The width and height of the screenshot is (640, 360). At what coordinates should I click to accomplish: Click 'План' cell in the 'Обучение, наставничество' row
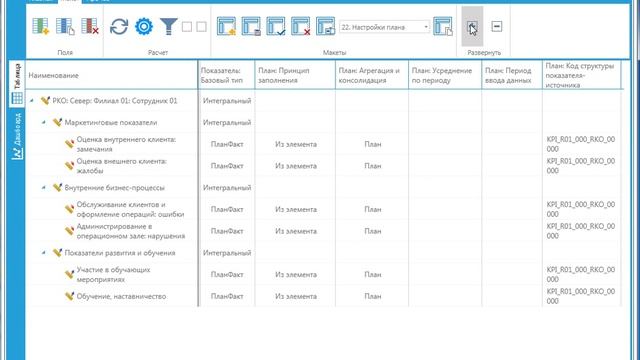(x=373, y=296)
